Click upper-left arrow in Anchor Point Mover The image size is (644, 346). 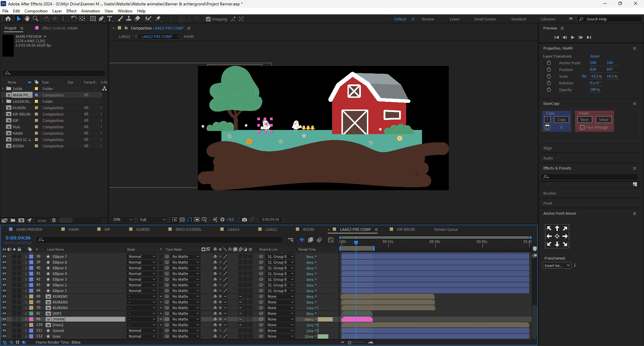(x=549, y=228)
